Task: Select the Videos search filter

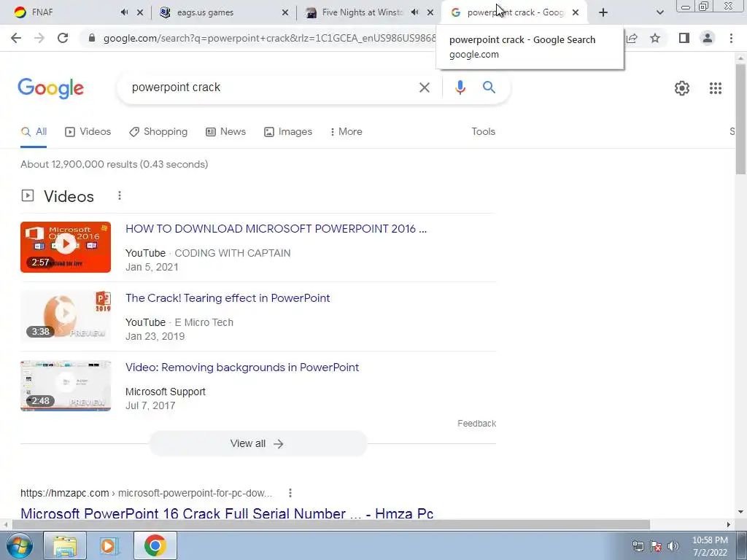Action: [88, 132]
